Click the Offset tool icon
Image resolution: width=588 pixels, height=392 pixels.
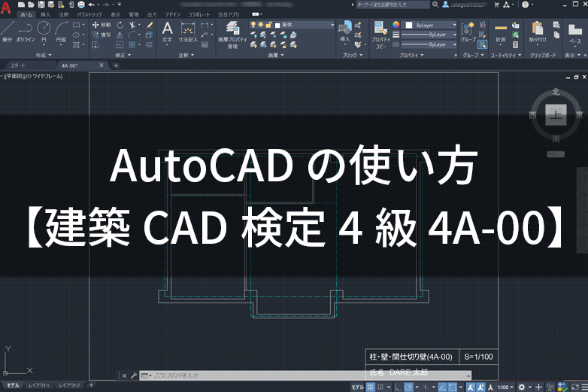click(149, 45)
